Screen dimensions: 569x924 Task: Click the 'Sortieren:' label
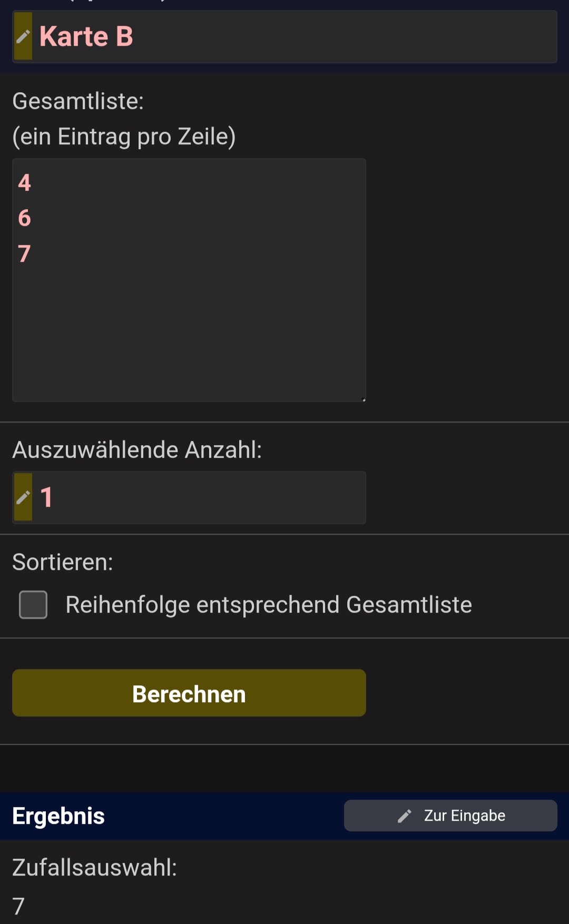[x=63, y=562]
